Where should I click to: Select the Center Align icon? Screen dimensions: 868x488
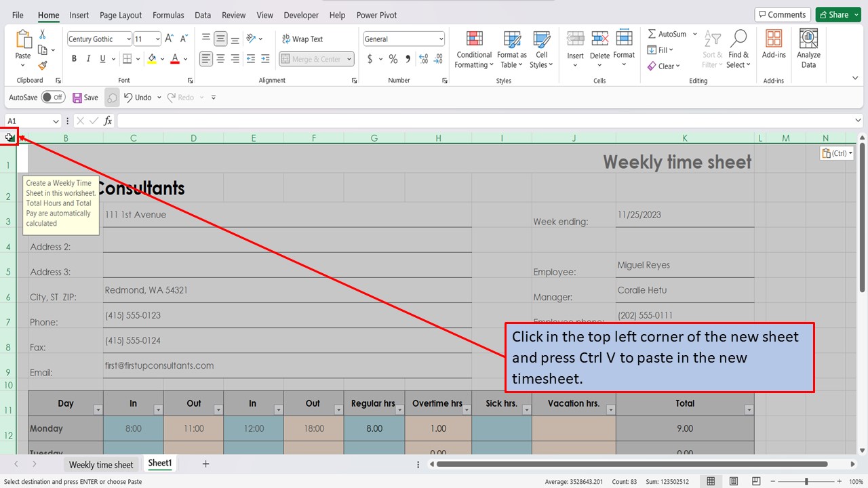[220, 59]
